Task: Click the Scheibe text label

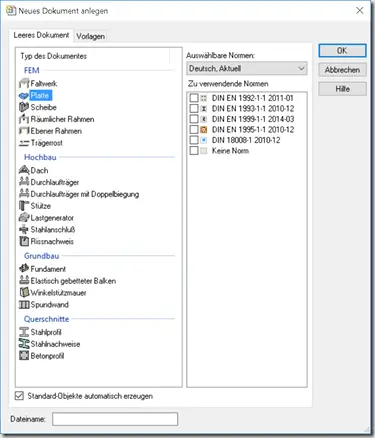Action: [44, 107]
